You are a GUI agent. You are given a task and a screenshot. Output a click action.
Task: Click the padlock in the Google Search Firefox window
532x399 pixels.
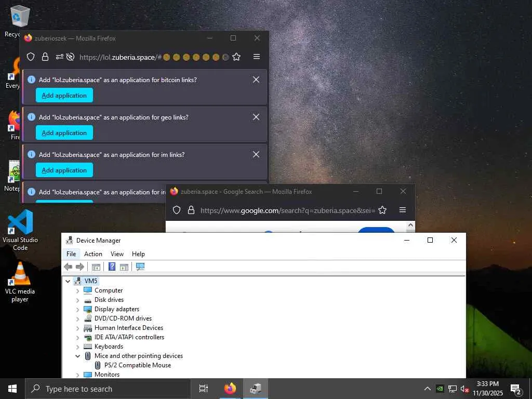(x=191, y=210)
